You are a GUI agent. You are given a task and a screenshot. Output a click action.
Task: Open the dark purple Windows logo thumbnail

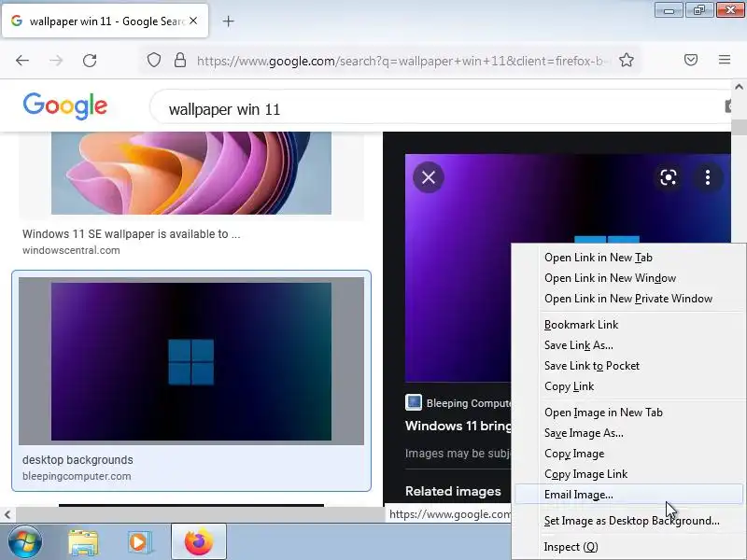pos(191,361)
